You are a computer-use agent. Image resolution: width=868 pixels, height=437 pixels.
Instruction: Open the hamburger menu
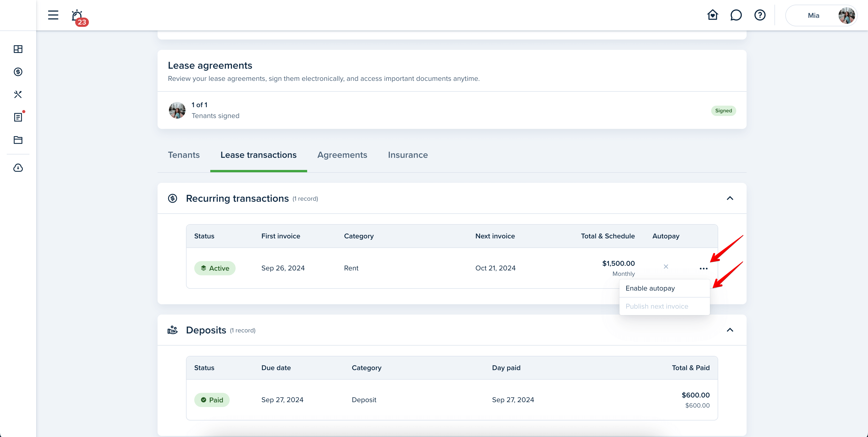(53, 15)
